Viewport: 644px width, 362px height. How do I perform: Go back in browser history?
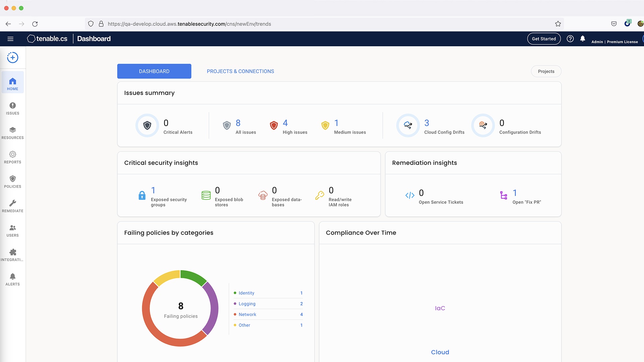coord(8,24)
